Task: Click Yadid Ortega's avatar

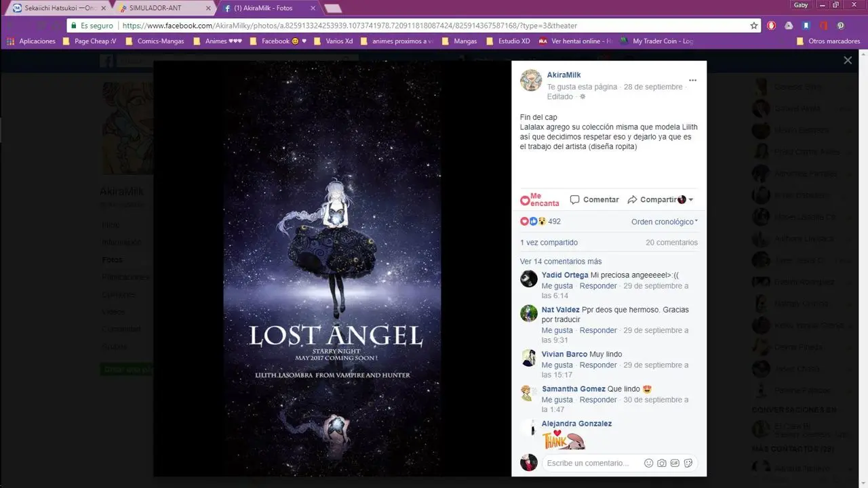Action: [529, 279]
